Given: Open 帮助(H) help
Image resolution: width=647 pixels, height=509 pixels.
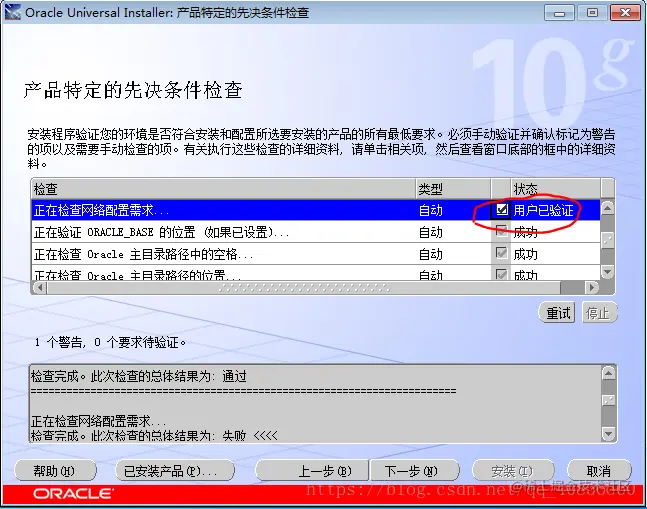Looking at the screenshot, I should (55, 471).
